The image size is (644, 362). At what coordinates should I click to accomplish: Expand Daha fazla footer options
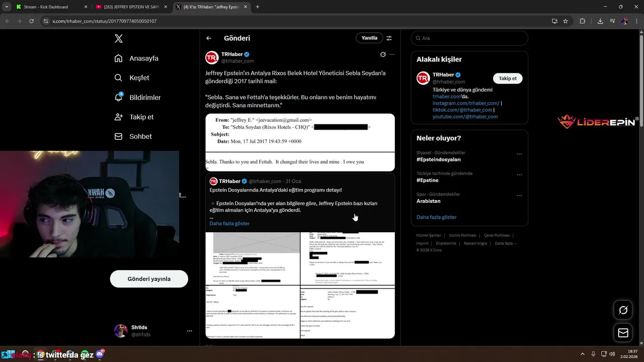506,243
